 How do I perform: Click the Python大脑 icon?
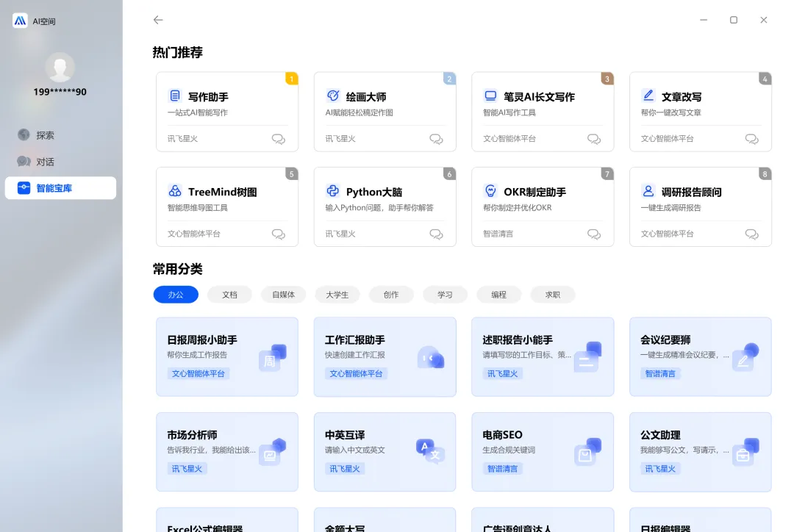coord(333,191)
